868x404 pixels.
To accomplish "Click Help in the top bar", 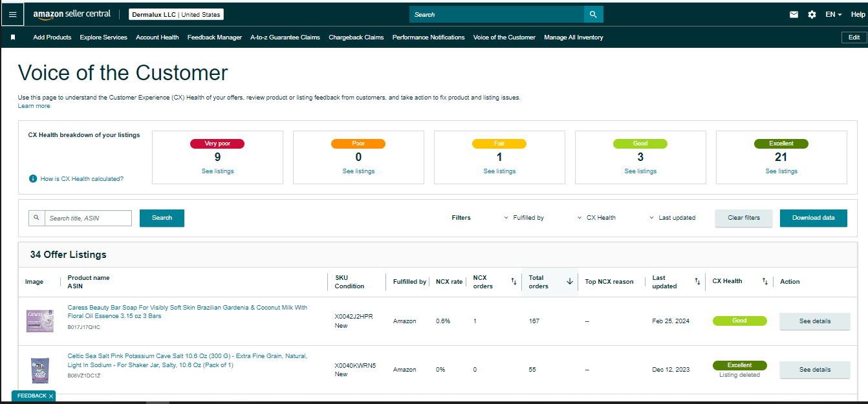I will pyautogui.click(x=858, y=14).
